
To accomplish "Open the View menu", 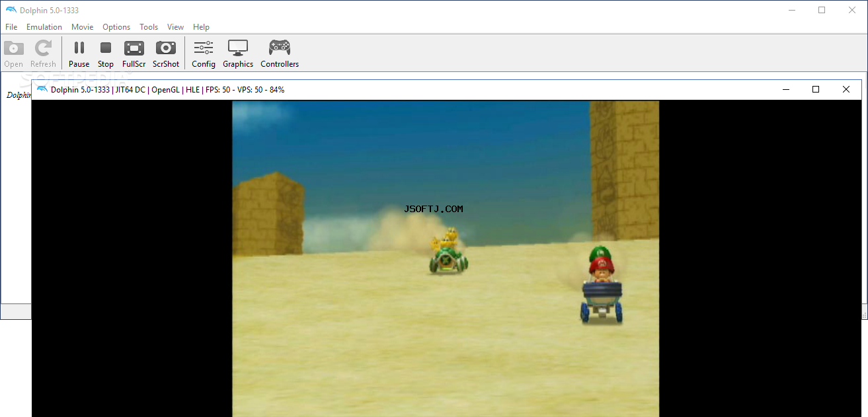I will point(175,27).
